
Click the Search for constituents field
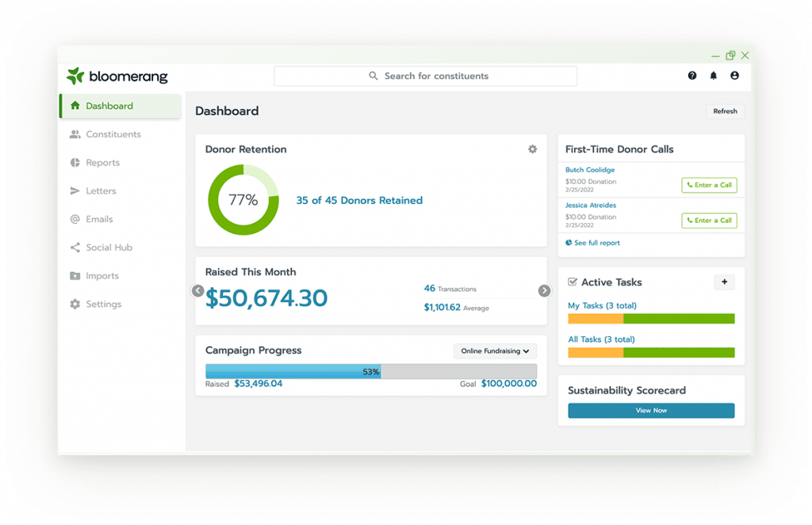point(425,76)
